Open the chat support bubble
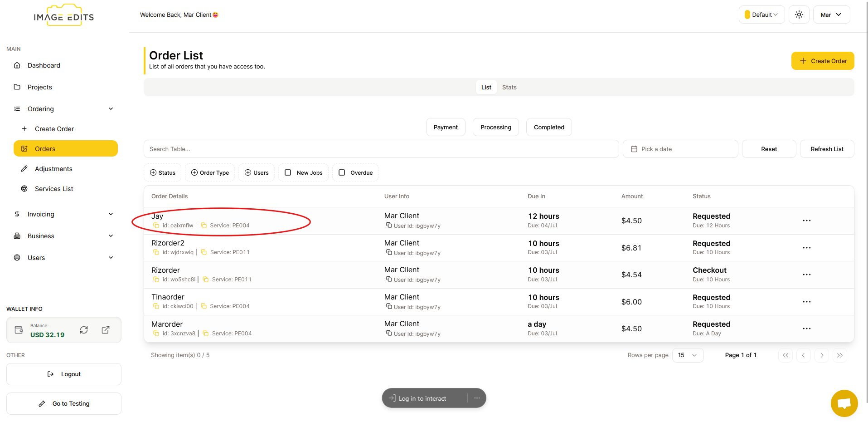The image size is (868, 422). tap(844, 403)
